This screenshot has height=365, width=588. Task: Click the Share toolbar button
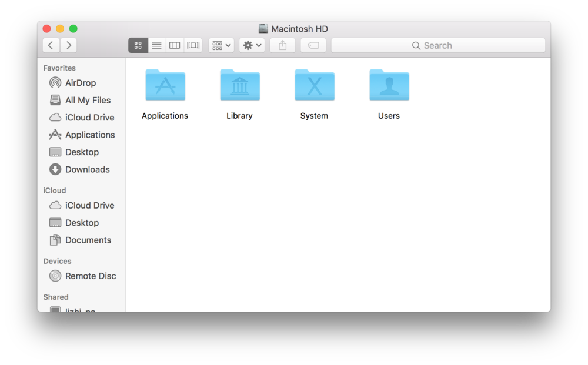(283, 45)
